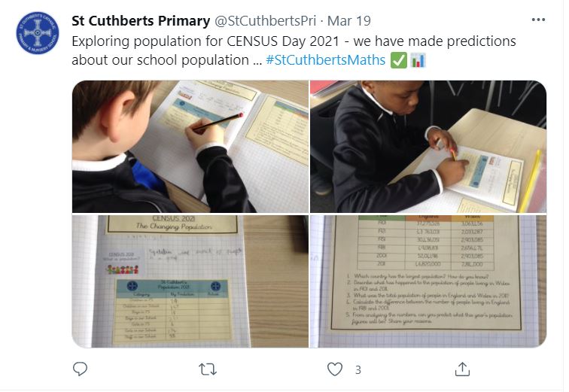569x392 pixels.
Task: Click the green check mark emoji
Action: tap(398, 60)
